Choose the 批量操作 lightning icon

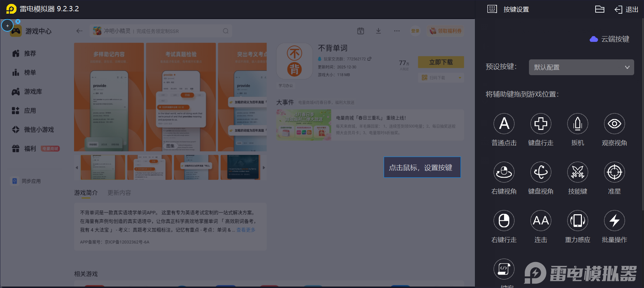coord(615,221)
